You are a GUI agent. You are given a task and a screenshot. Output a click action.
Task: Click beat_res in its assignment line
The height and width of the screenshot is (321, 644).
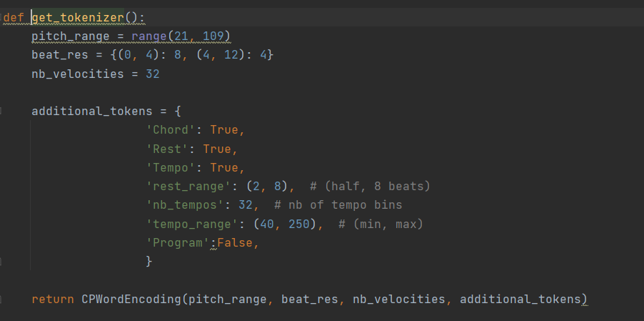[x=60, y=54]
